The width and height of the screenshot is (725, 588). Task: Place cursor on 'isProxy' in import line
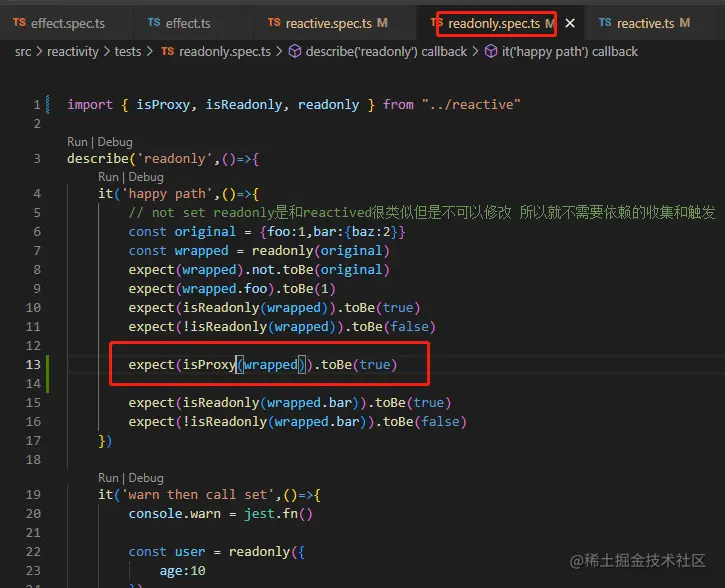pos(163,105)
